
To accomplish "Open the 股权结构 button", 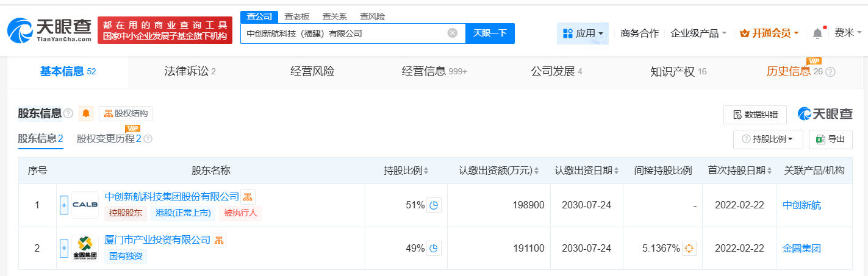I will [x=126, y=113].
